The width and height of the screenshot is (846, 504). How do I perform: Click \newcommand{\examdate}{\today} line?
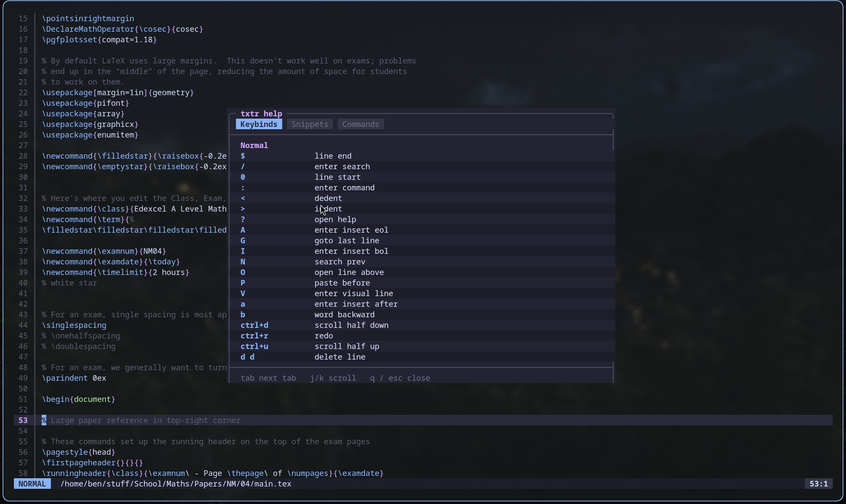tap(111, 261)
